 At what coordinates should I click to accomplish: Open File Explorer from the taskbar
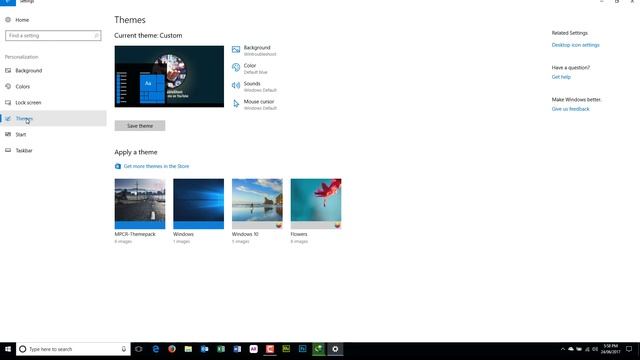coord(188,349)
